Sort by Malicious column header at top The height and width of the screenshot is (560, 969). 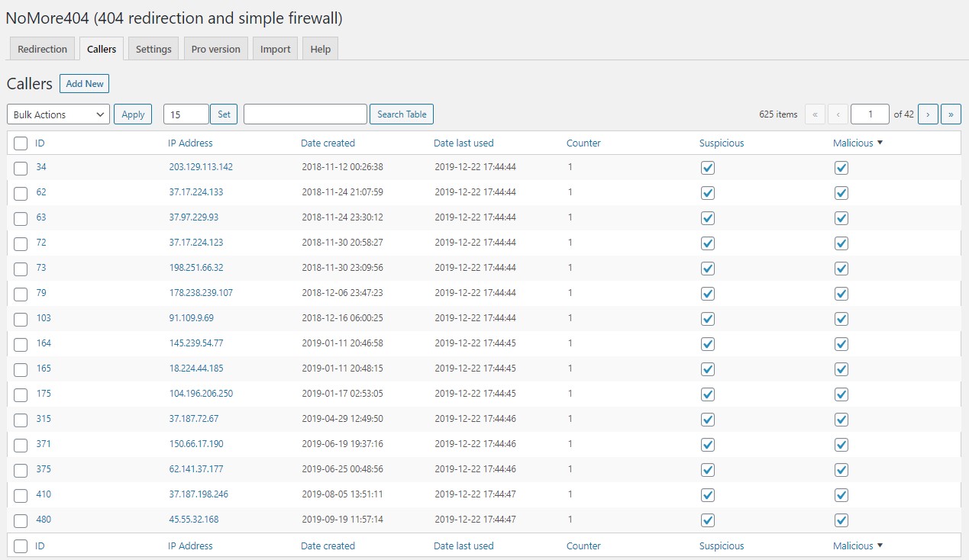853,143
